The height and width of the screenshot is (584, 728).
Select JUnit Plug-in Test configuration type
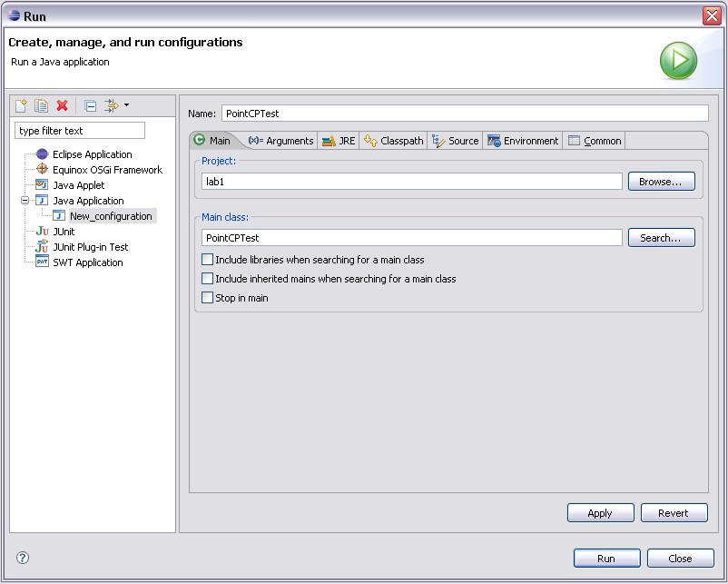click(x=91, y=247)
